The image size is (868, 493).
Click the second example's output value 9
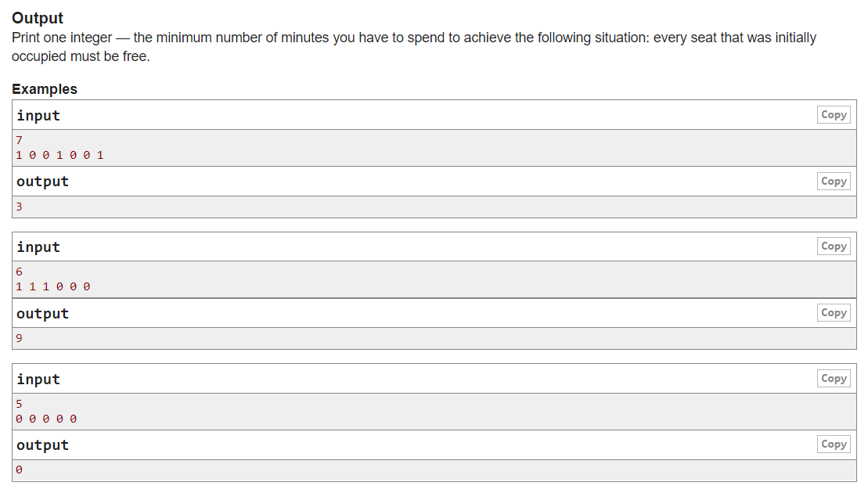[x=20, y=339]
